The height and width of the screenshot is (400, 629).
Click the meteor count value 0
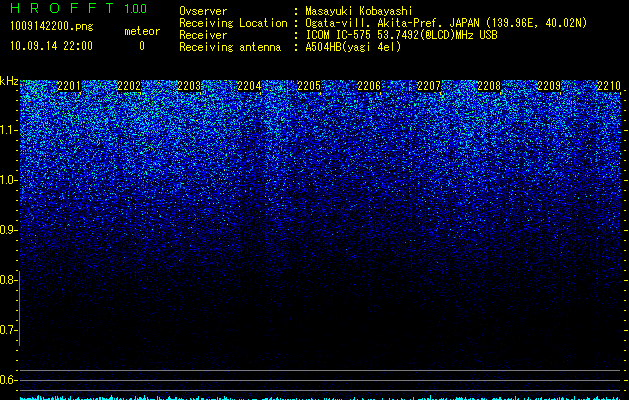tap(142, 46)
